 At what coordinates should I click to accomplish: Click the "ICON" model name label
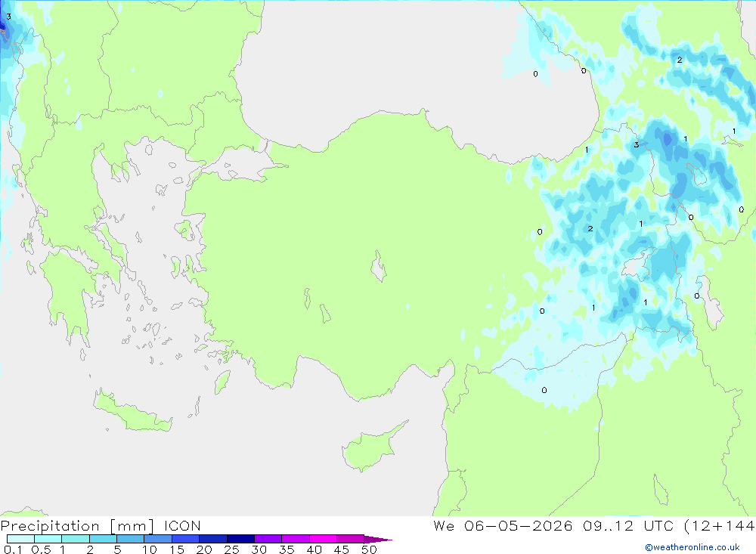[x=182, y=525]
